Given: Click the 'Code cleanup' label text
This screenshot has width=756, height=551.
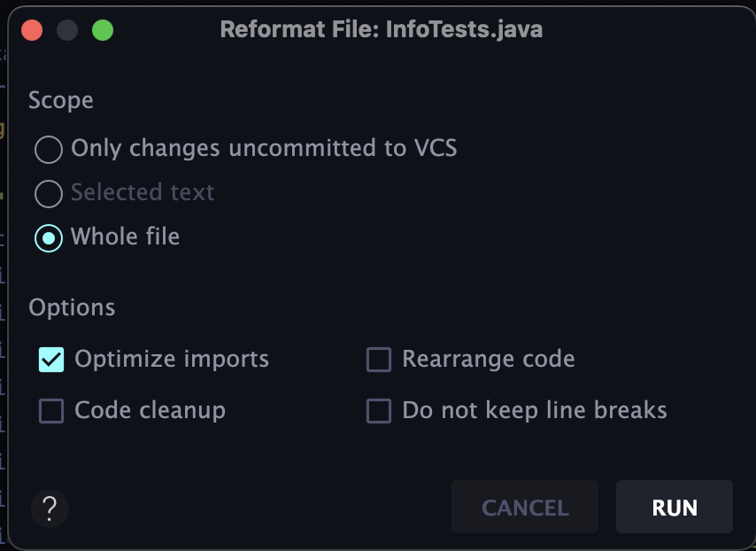Looking at the screenshot, I should [150, 410].
